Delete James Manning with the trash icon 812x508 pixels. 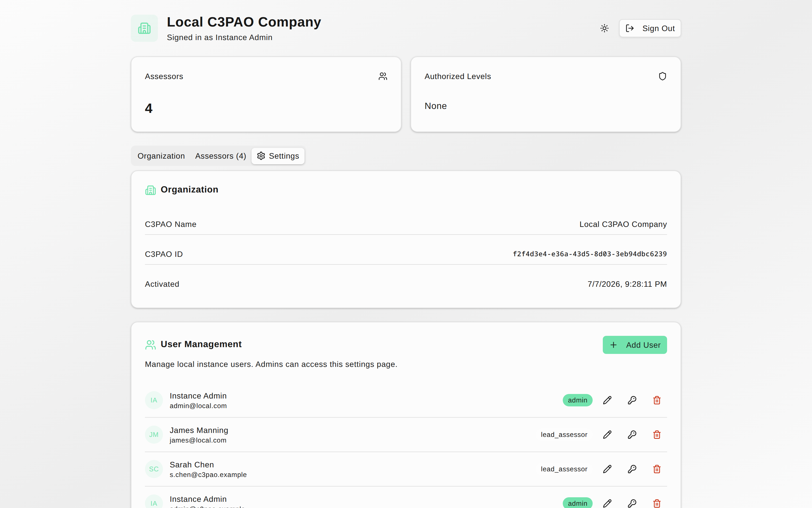coord(657,435)
